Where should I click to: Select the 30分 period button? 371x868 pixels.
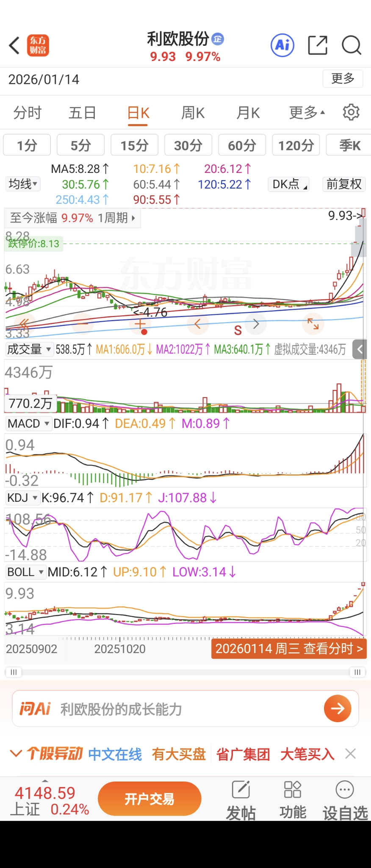coord(188,145)
